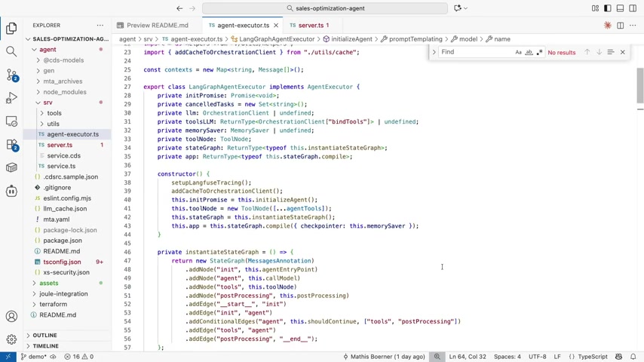Close the Find widget
Image resolution: width=644 pixels, height=362 pixels.
(x=623, y=52)
